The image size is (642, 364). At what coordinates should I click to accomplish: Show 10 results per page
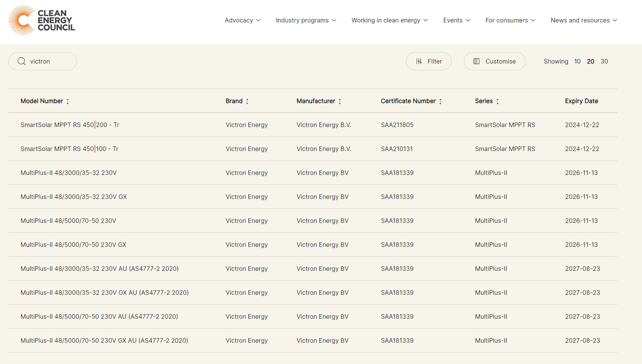pyautogui.click(x=577, y=61)
